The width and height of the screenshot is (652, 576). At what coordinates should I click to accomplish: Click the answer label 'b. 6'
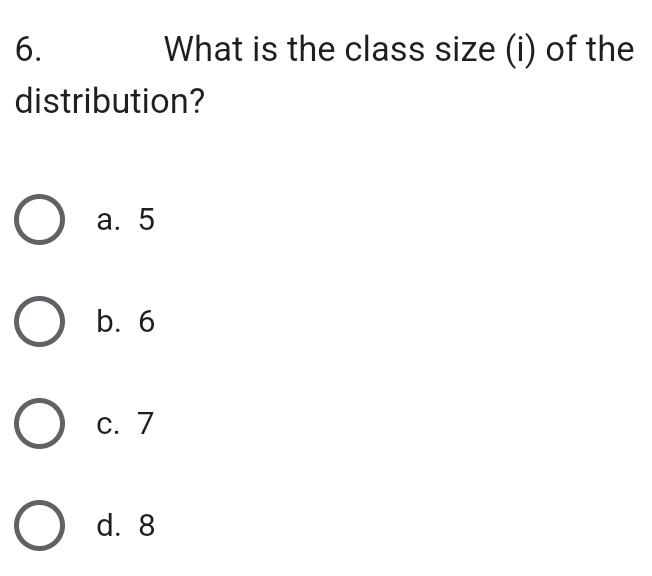(x=126, y=321)
